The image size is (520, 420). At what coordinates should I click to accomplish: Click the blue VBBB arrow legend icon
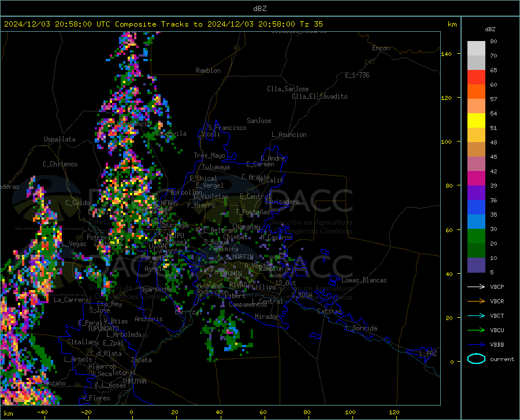click(476, 345)
